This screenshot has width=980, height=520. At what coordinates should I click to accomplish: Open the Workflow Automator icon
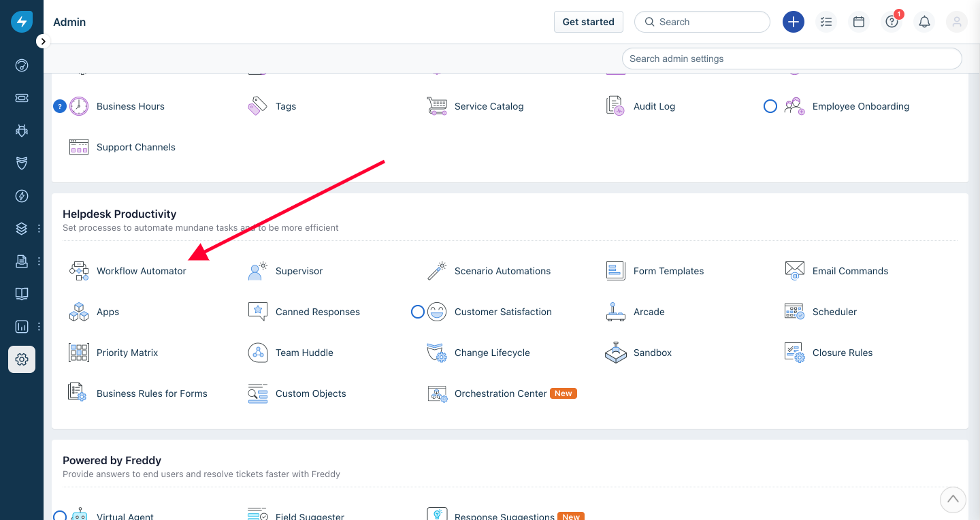pos(79,271)
